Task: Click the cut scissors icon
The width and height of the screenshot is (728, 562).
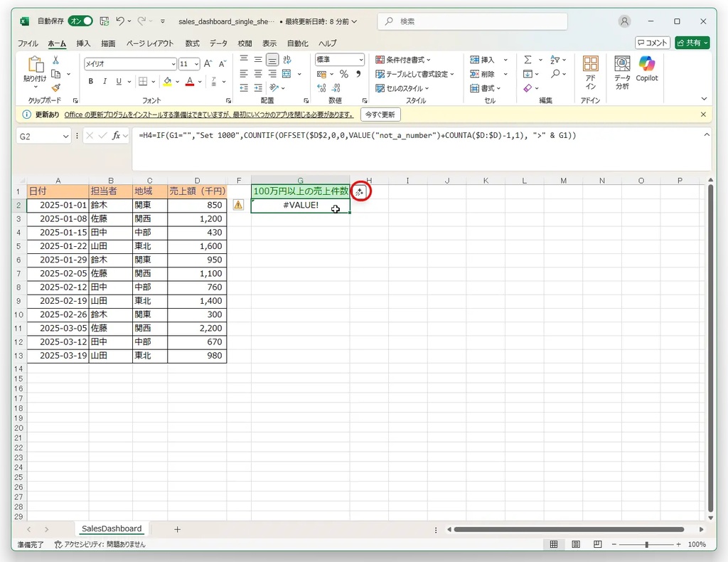Action: tap(56, 60)
